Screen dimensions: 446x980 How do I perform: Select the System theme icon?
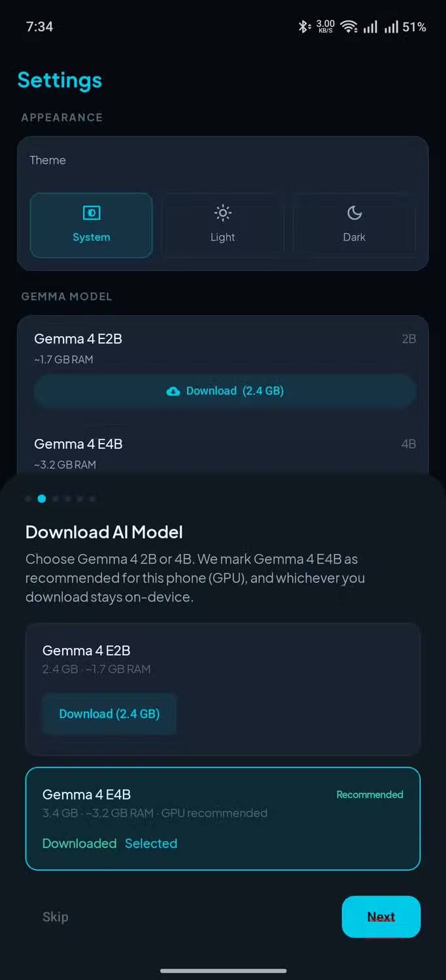pyautogui.click(x=92, y=213)
